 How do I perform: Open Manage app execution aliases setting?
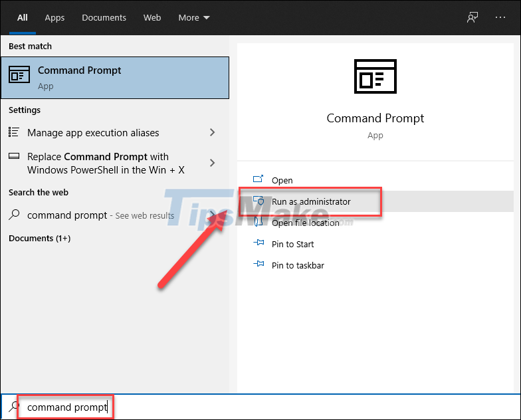tap(115, 133)
